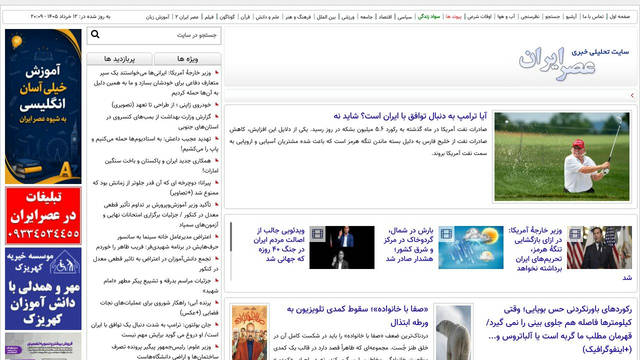Image resolution: width=640 pixels, height=360 pixels.
Task: Open 'آرشیو' in the top menu
Action: tap(571, 17)
